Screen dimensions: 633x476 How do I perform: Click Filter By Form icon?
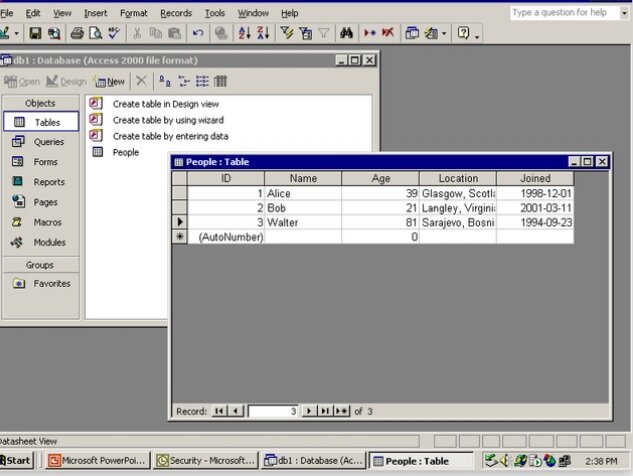[x=306, y=33]
